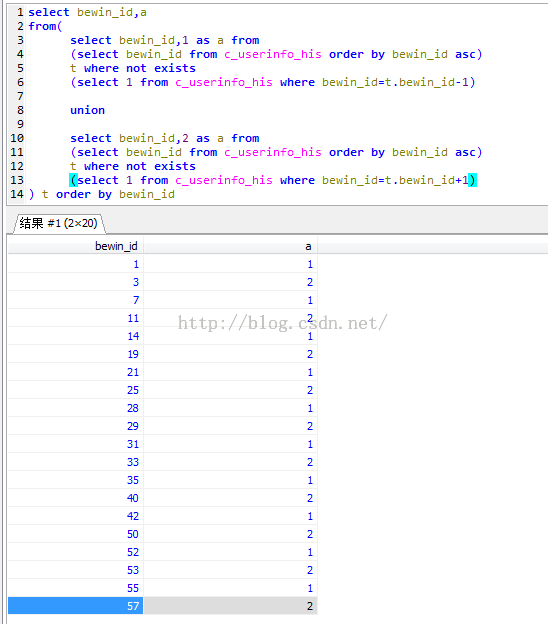548x624 pixels.
Task: Click line number 14 in the editor gutter
Action: point(17,194)
